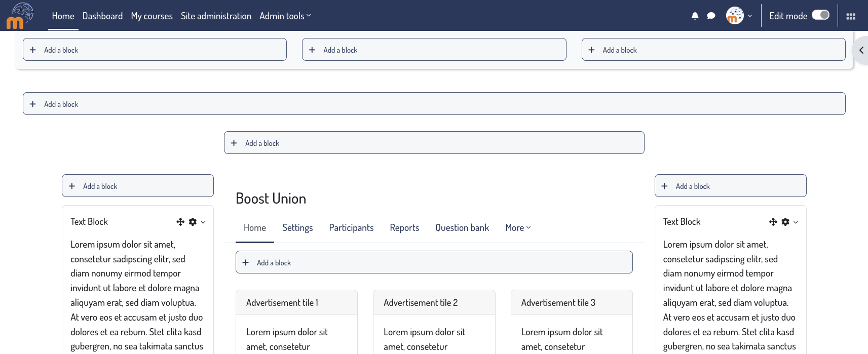Screen dimensions: 868x354
Task: Select the Reports tab
Action: point(404,228)
